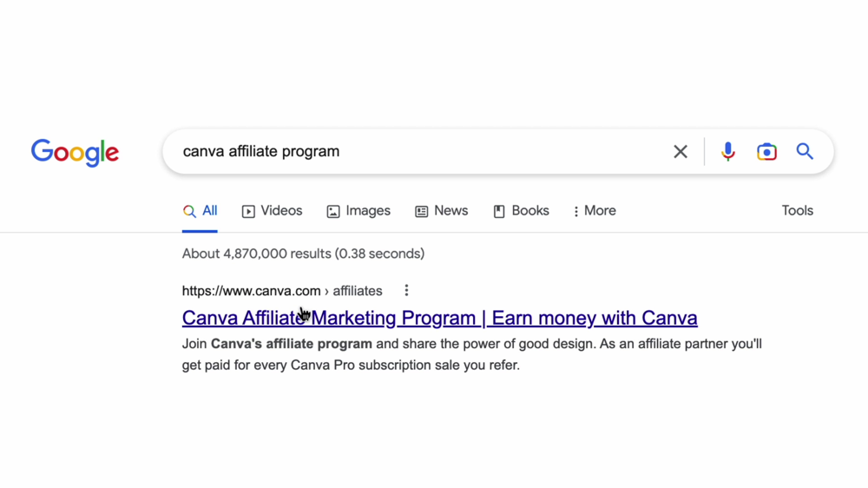
Task: Focus the search field containing 'canva affiliate program'
Action: 417,152
